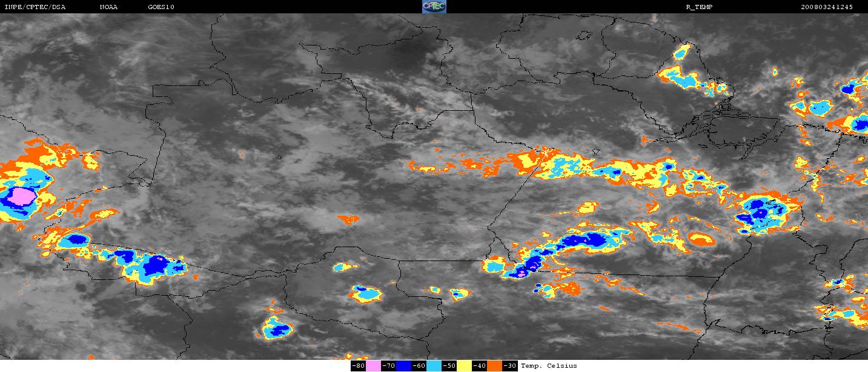Select the orange legend color swatch
Screen dimensions: 868x372
coord(494,366)
